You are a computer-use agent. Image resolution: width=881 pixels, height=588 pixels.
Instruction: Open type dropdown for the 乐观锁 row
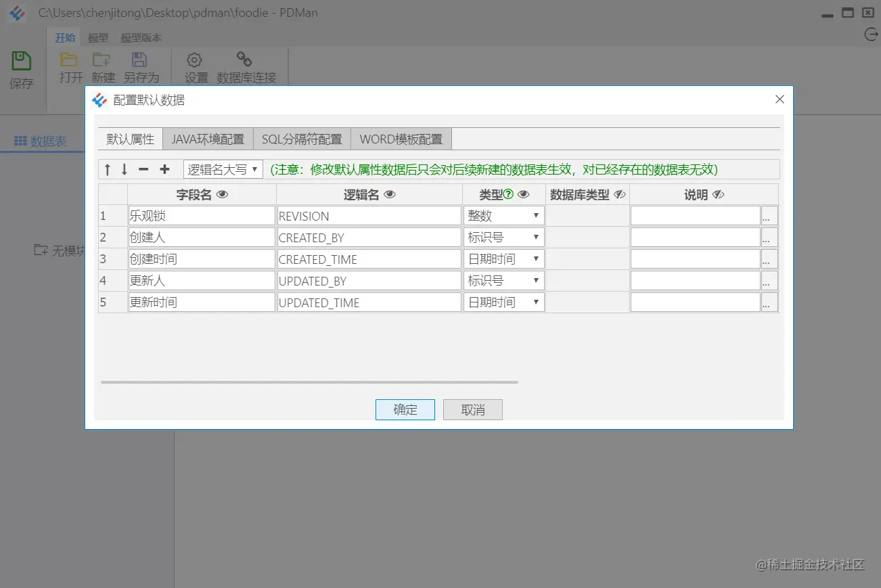click(504, 216)
